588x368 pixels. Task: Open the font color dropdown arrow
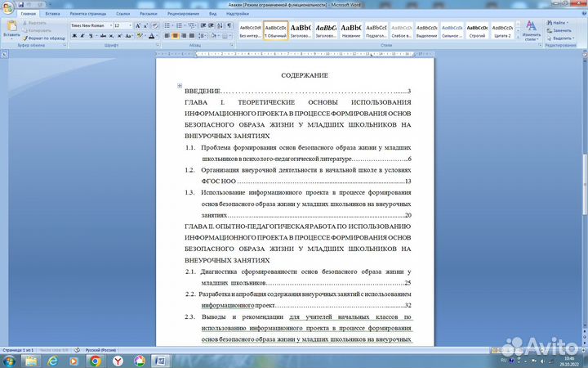click(156, 36)
